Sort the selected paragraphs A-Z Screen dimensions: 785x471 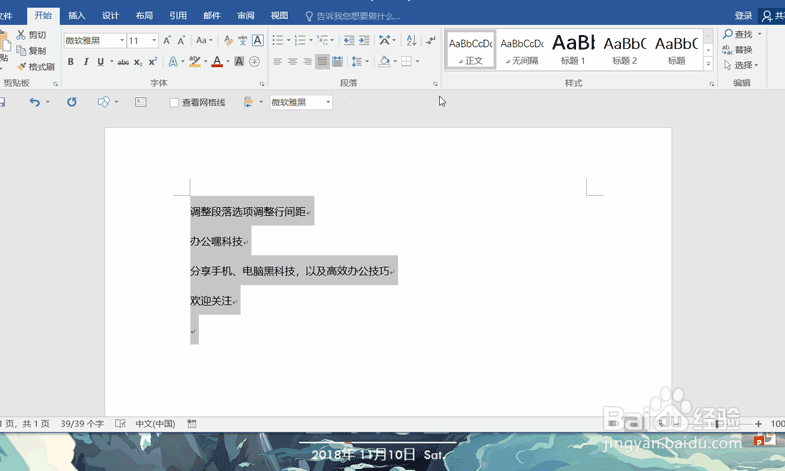coord(412,41)
